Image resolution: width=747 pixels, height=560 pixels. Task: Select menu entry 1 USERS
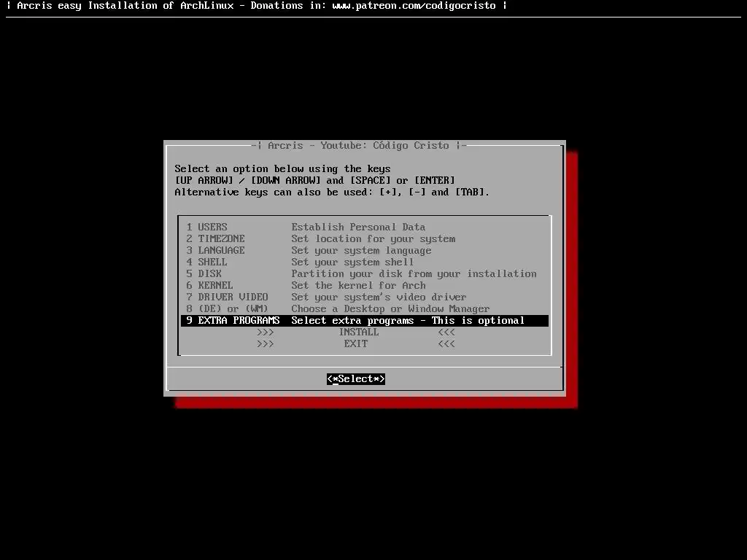click(365, 227)
